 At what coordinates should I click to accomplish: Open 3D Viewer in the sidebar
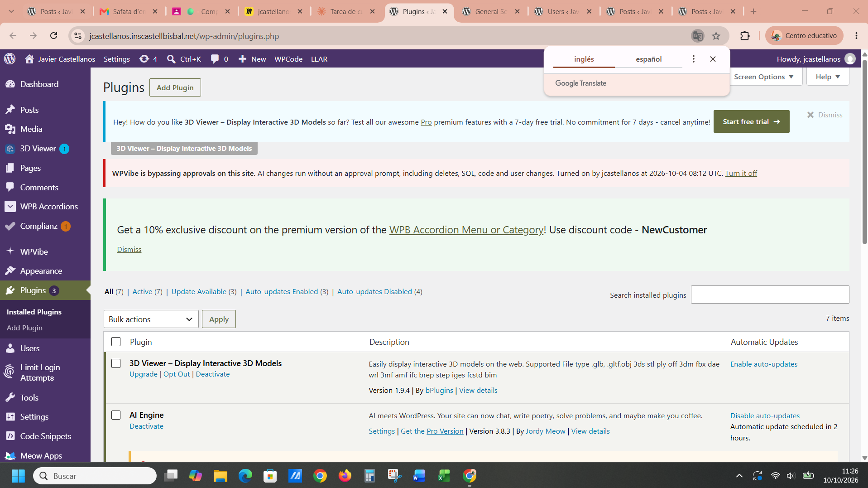click(38, 149)
